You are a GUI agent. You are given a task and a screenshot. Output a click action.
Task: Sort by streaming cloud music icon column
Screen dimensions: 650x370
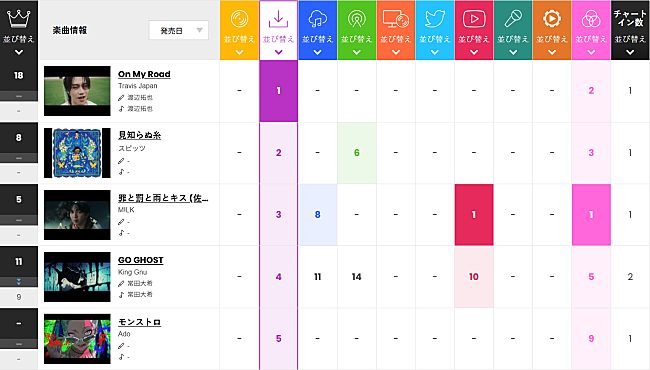click(x=318, y=30)
